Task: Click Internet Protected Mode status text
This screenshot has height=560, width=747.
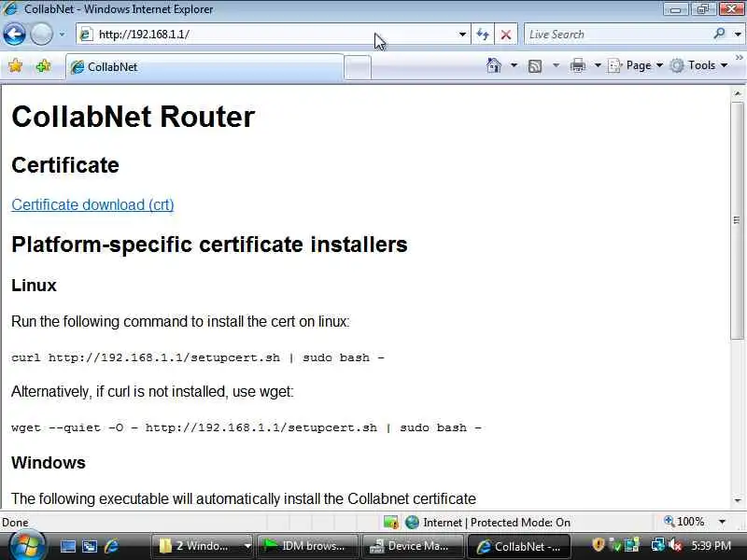Action: (x=497, y=523)
